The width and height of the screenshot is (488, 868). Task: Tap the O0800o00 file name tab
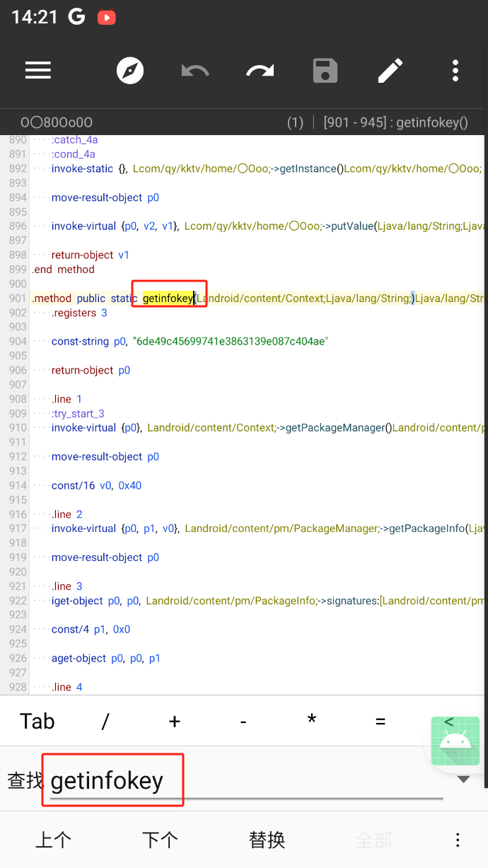[57, 122]
